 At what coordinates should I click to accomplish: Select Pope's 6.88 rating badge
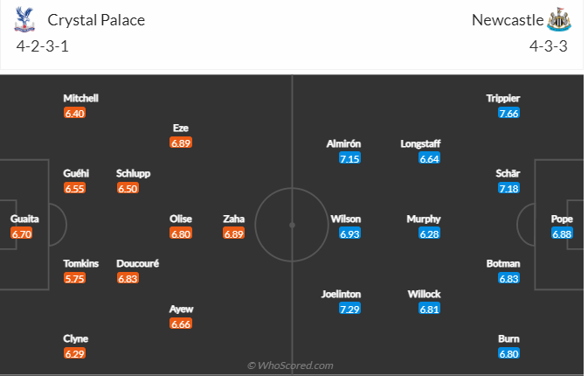coord(561,233)
